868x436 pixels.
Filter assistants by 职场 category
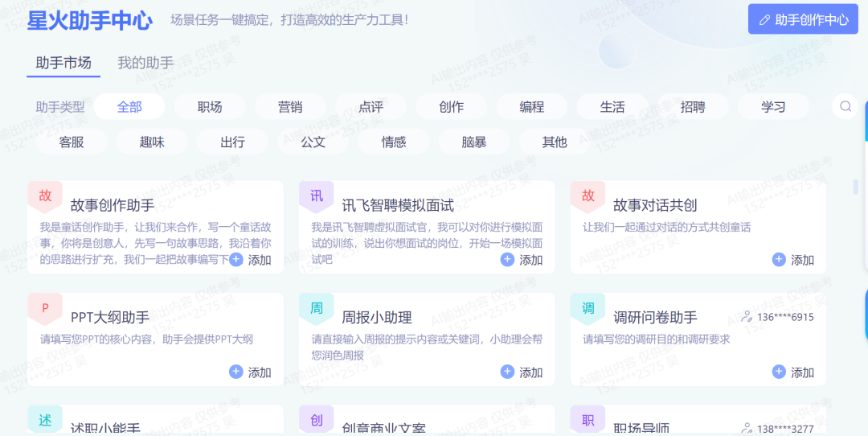pyautogui.click(x=210, y=107)
